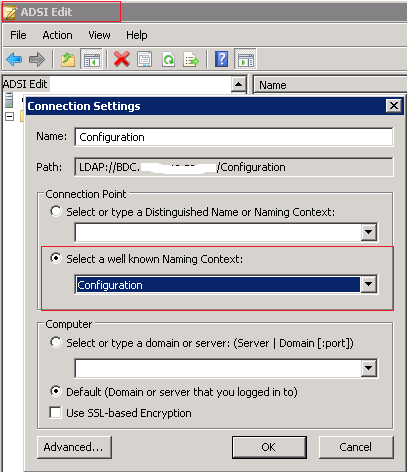Close the Connection Settings dialog
Image resolution: width=418 pixels, height=472 pixels.
[394, 106]
